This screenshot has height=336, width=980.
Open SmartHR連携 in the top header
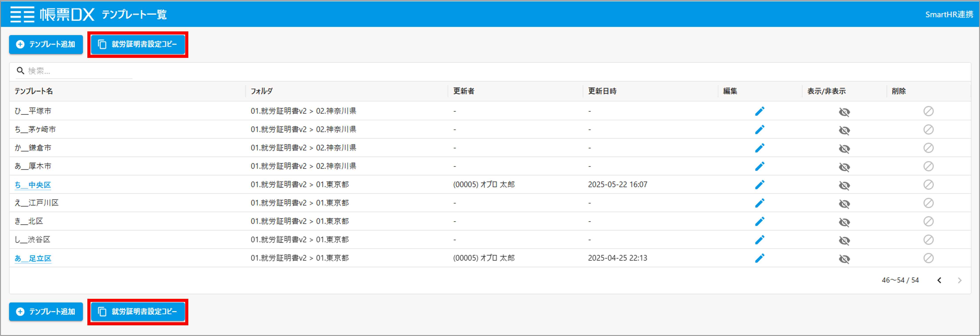949,14
